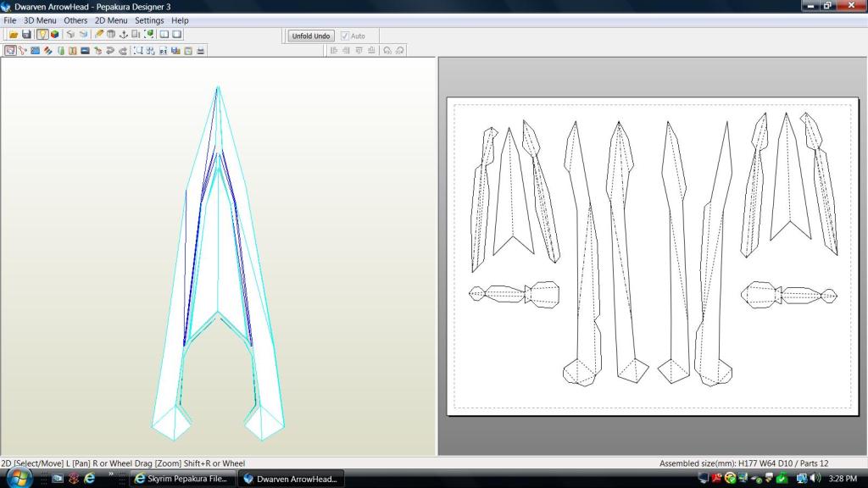Click the 3D arrowhead model in left view

click(x=218, y=263)
